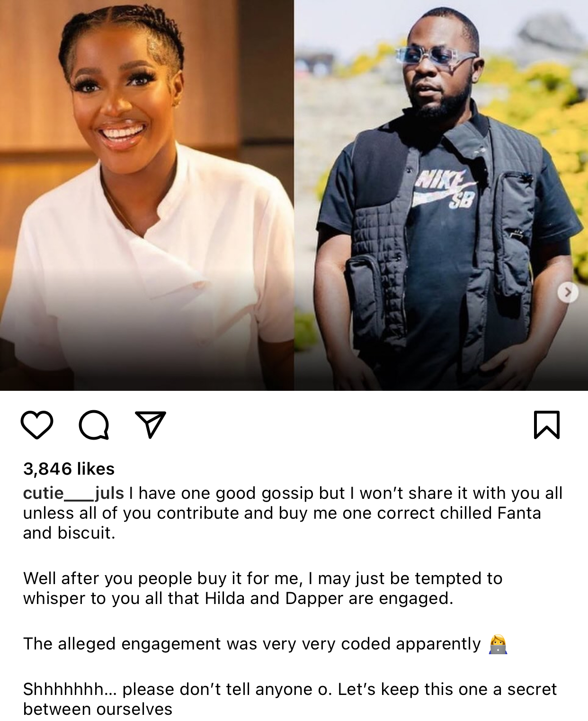Save the post with the bookmark icon
Viewport: 588px width, 721px height.
(x=547, y=425)
